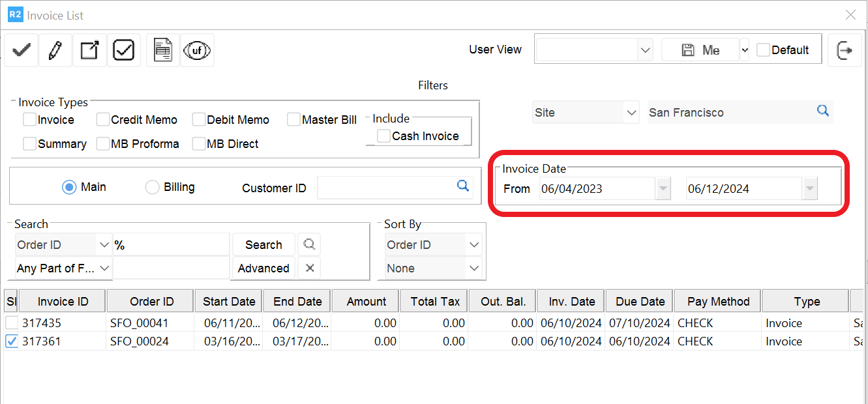The image size is (868, 404).
Task: Open the User View dropdown
Action: pos(645,50)
